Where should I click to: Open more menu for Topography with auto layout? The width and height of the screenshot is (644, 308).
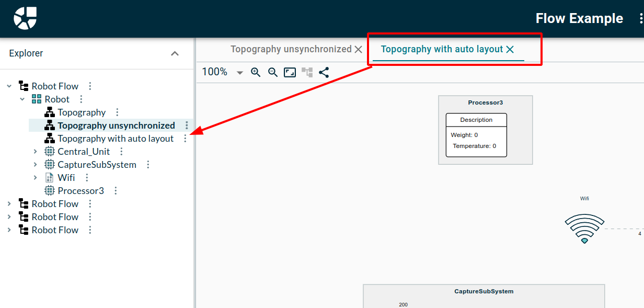coord(185,139)
